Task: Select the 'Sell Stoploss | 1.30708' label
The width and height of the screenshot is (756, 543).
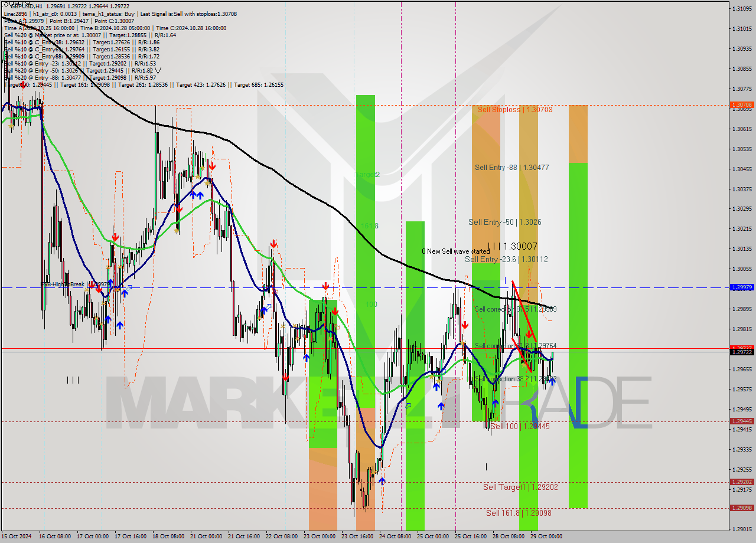Action: 515,109
